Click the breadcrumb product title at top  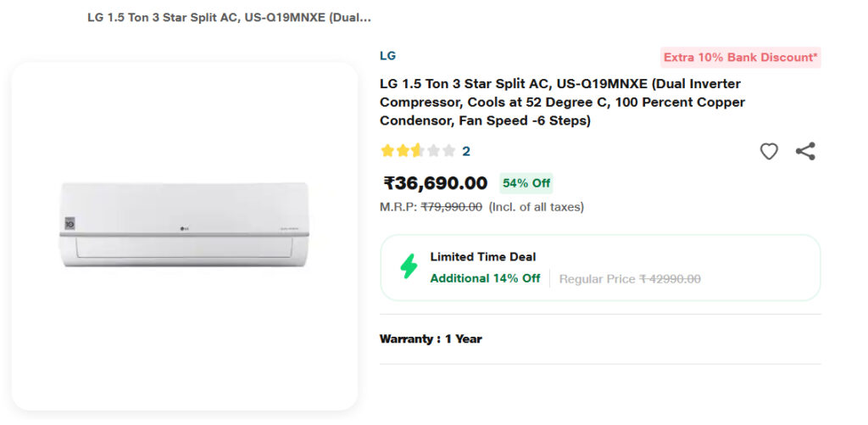click(x=229, y=17)
